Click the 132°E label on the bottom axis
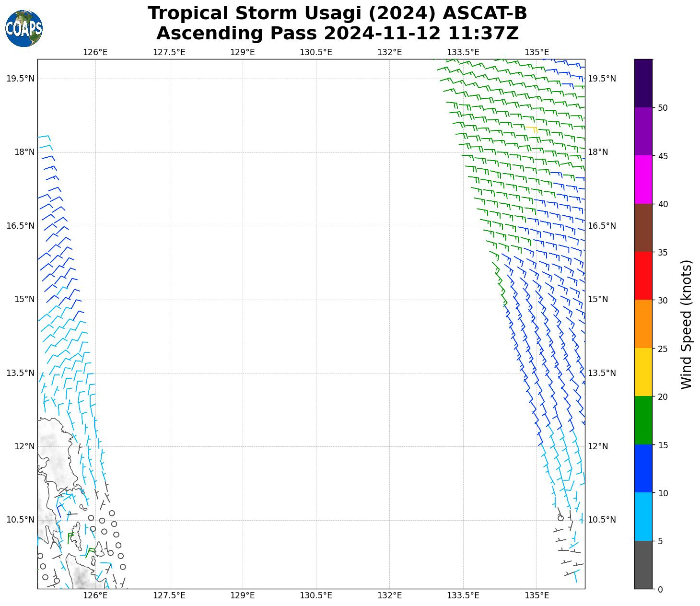 pyautogui.click(x=389, y=595)
